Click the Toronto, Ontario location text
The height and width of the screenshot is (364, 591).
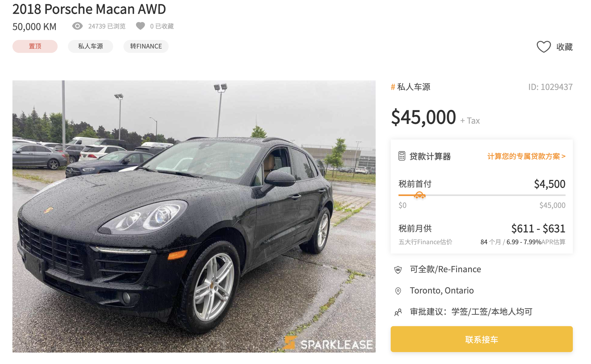(442, 291)
